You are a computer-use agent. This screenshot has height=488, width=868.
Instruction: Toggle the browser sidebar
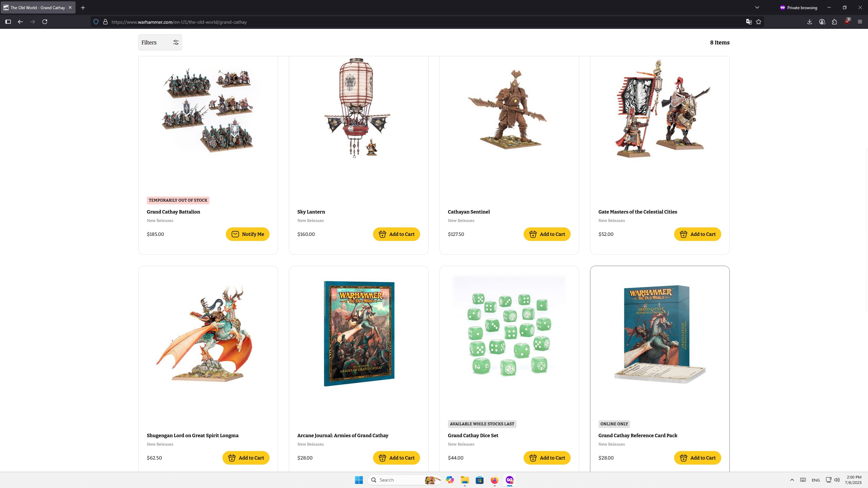[x=8, y=22]
